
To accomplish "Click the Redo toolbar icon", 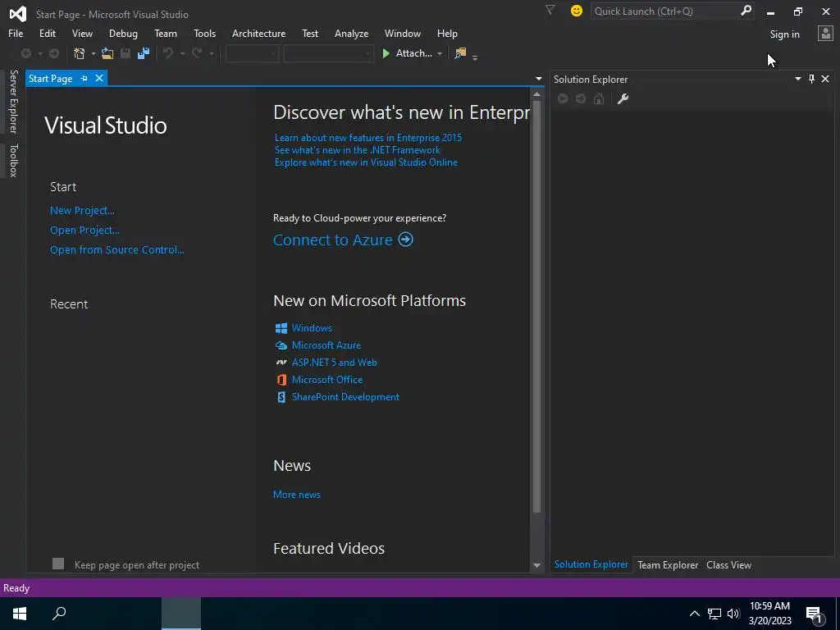I will [x=197, y=53].
